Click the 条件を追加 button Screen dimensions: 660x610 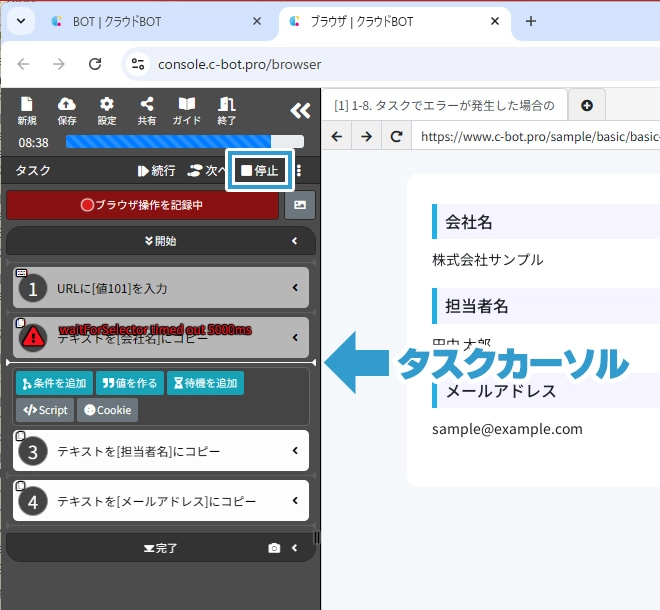[53, 383]
